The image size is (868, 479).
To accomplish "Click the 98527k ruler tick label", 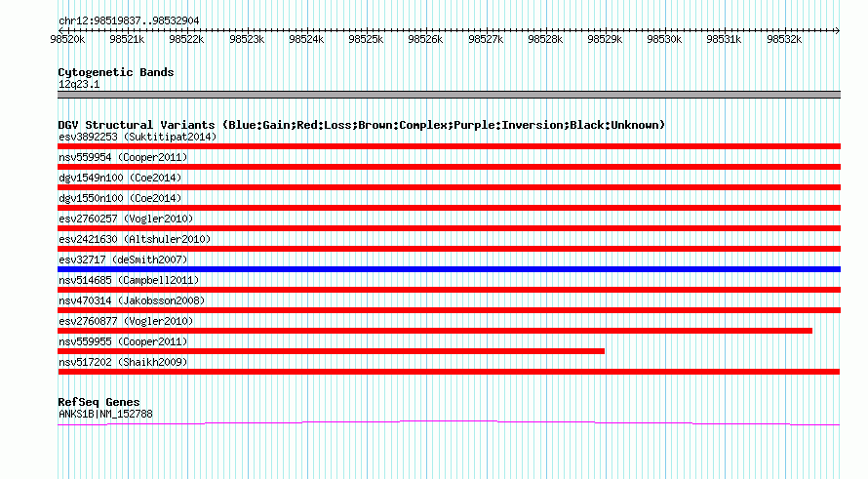I will coord(486,39).
